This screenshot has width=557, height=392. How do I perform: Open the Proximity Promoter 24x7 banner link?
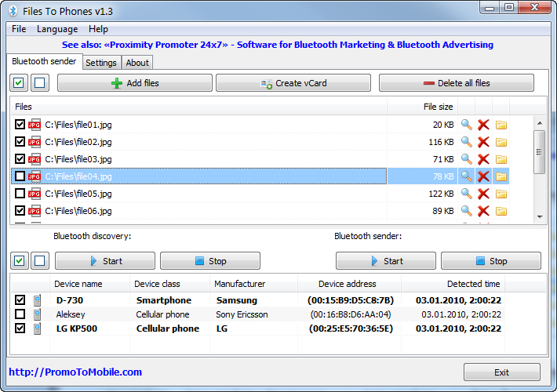278,45
